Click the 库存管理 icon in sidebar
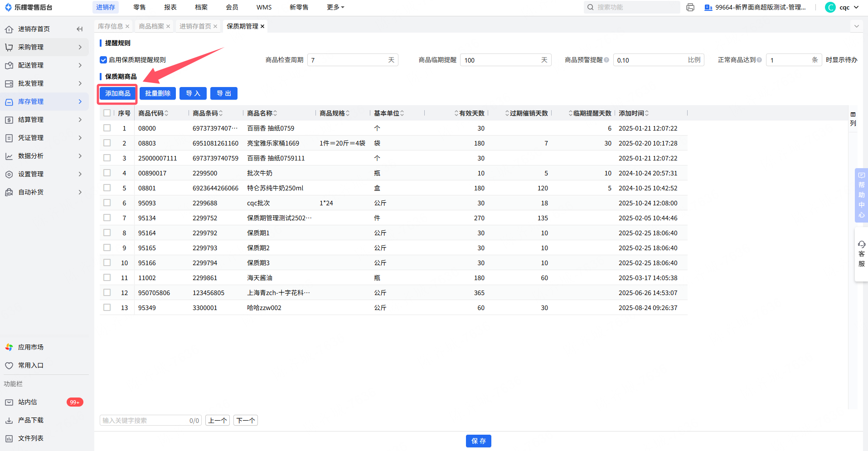Viewport: 868px width, 451px height. coord(9,102)
